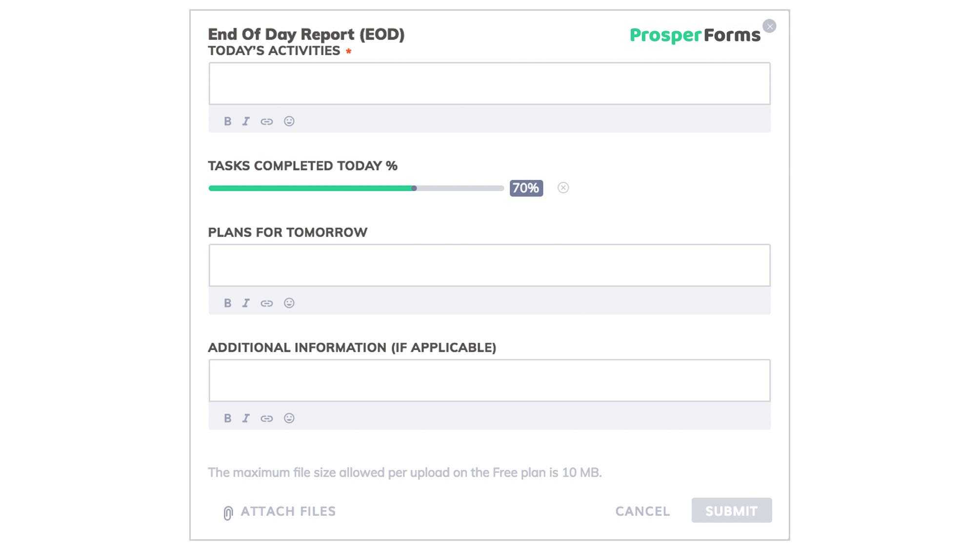Click the Today's Activities text input field

point(489,83)
